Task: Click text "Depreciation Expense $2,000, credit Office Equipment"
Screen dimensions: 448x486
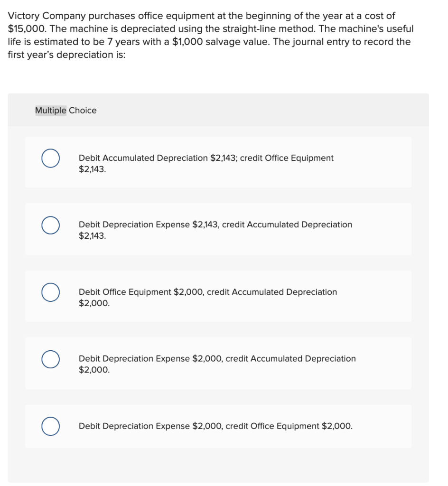Action: (215, 426)
